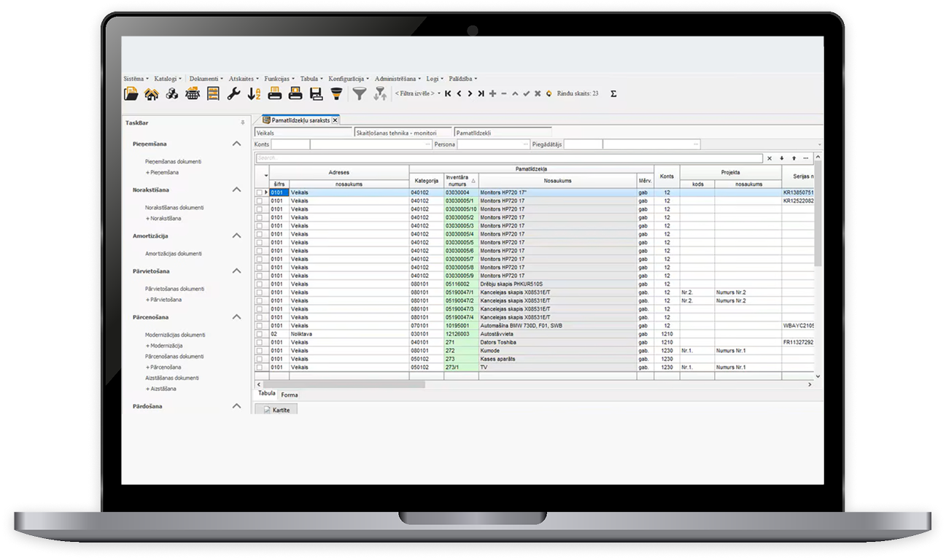Click the sigma sum icon

[613, 93]
